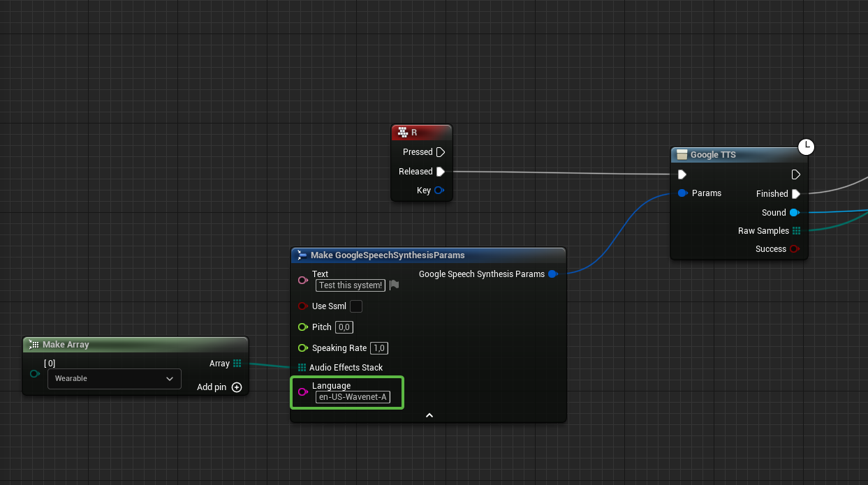Edit the 'Test this system!' text field
868x485 pixels.
coord(351,285)
